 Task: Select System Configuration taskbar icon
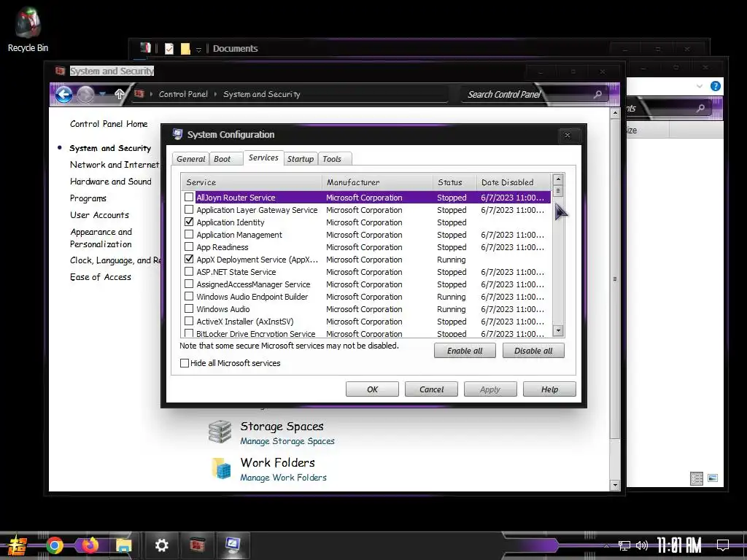coord(233,544)
